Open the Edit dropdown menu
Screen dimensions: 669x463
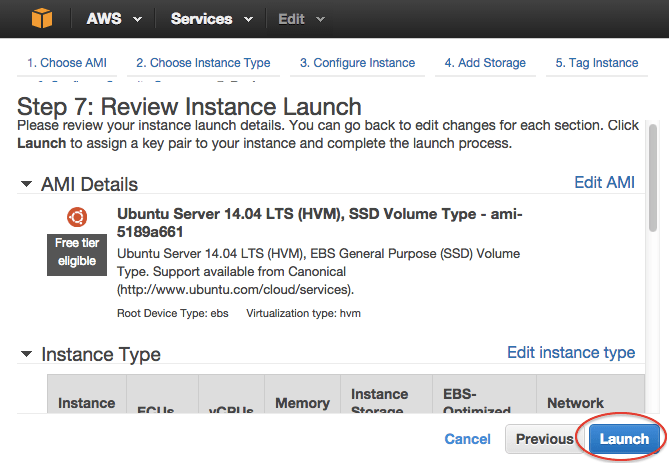click(301, 19)
